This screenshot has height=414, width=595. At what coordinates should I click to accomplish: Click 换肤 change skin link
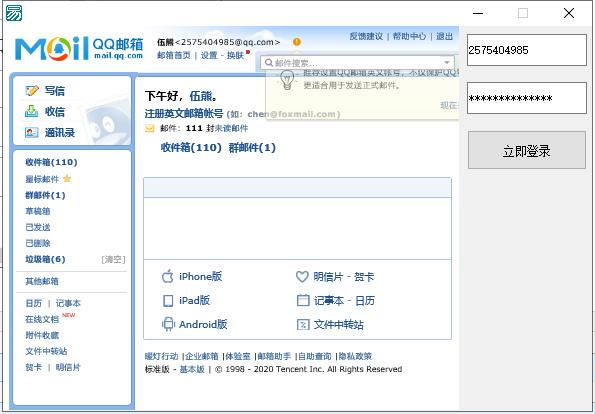(235, 55)
